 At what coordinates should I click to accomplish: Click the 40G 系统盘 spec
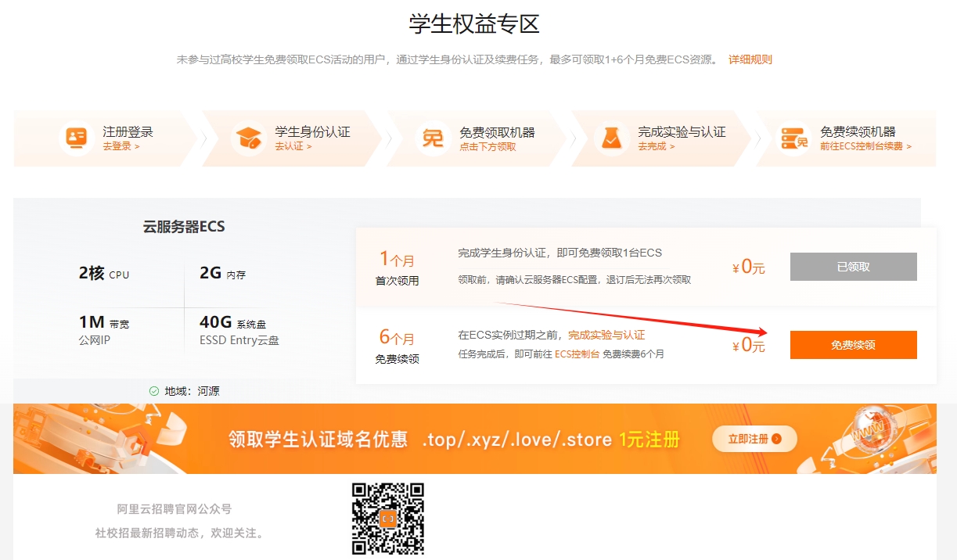pyautogui.click(x=233, y=322)
